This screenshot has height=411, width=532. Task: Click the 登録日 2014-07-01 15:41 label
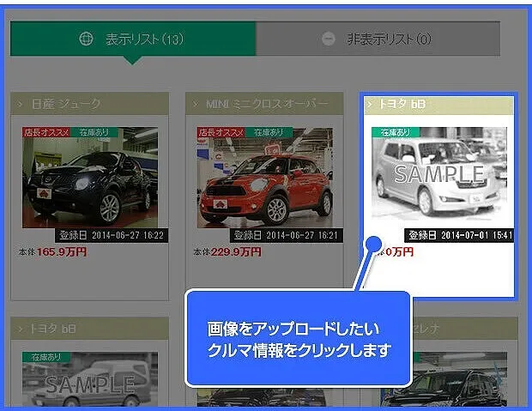459,235
